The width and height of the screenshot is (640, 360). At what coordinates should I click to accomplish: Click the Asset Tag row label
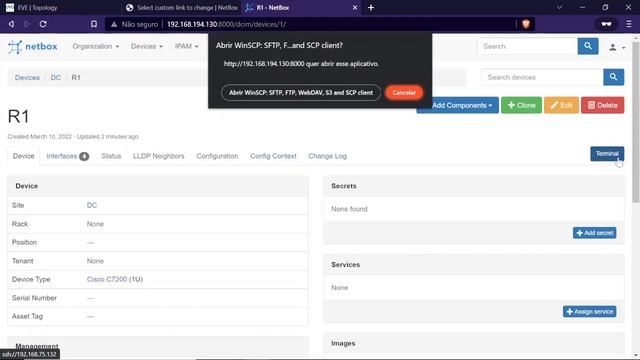[27, 316]
